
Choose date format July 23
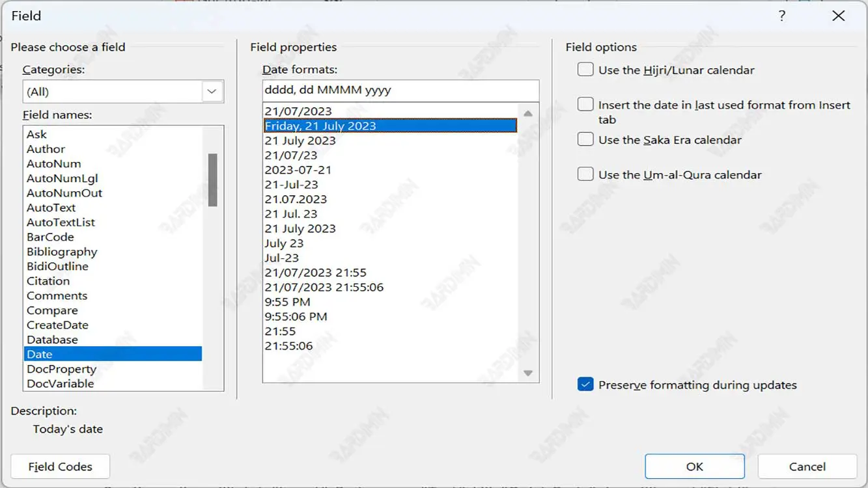point(284,243)
